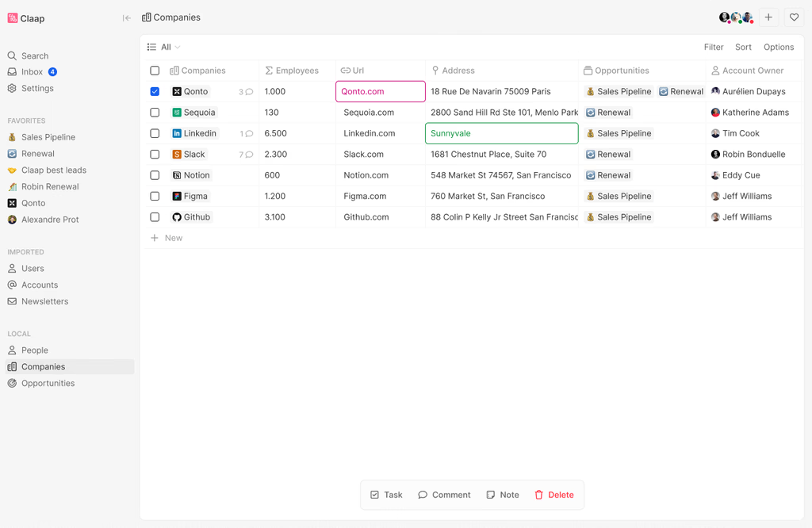Open Qonto row comment bubble icon
This screenshot has height=528, width=812.
(249, 92)
